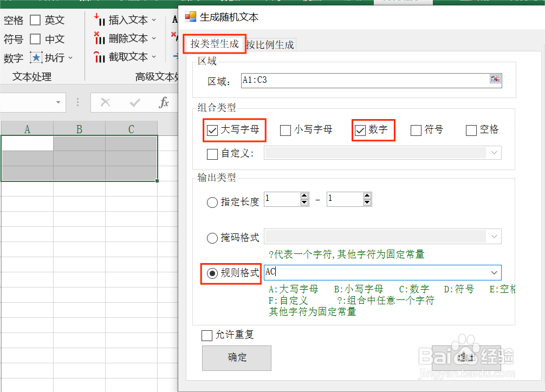Check the 允许重复 option
Viewport: 545px width, 392px height.
coord(206,335)
